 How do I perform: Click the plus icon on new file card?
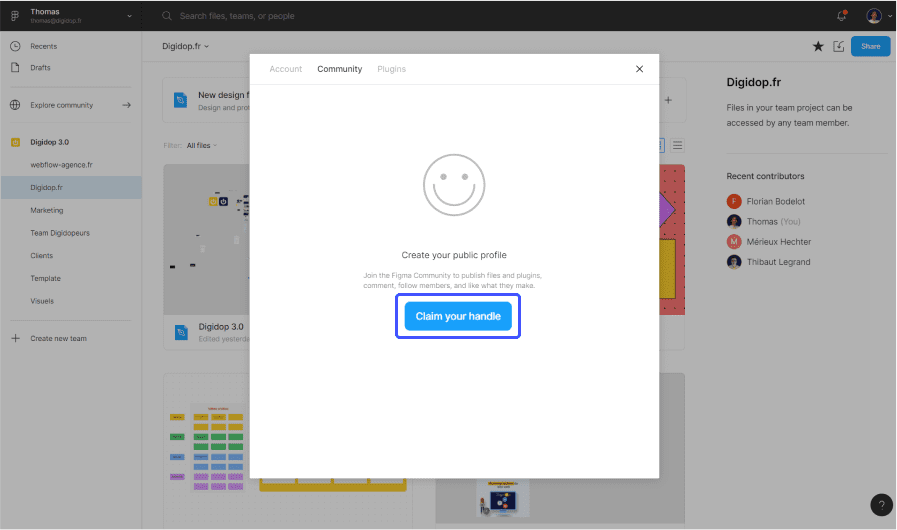click(x=668, y=100)
